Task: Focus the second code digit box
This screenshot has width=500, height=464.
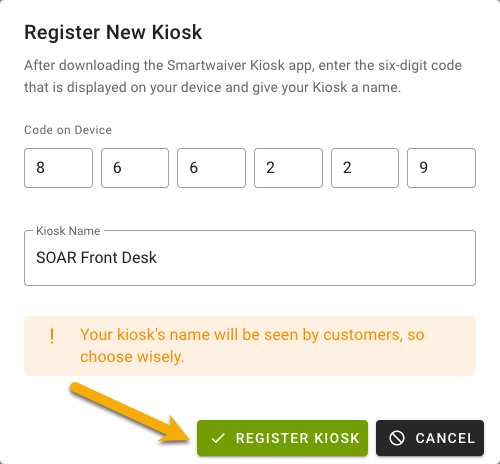Action: tap(135, 168)
